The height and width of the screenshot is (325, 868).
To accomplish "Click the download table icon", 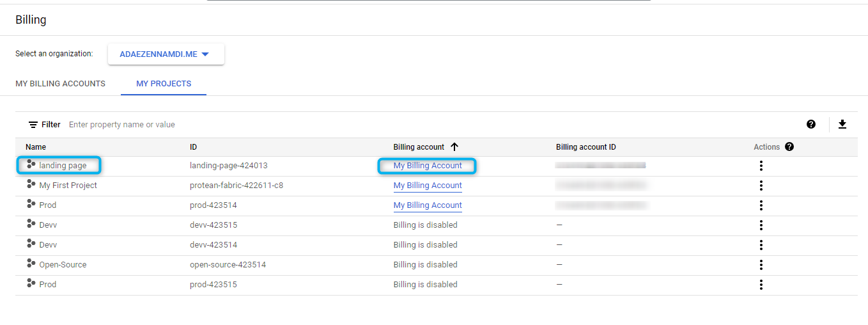I will click(x=842, y=125).
